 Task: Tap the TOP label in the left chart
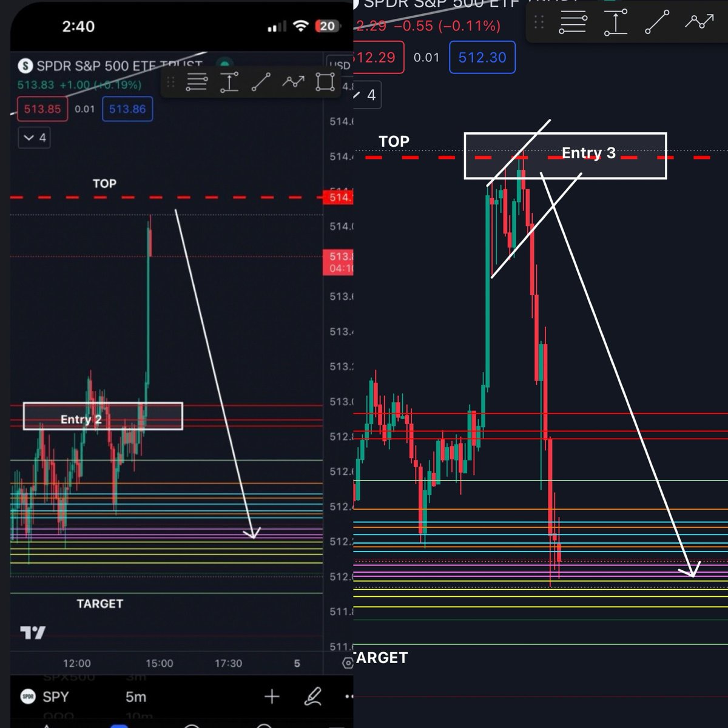point(104,183)
